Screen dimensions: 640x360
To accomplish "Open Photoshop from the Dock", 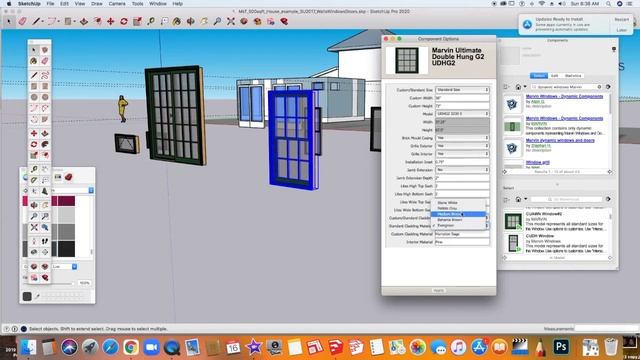I will (x=561, y=347).
